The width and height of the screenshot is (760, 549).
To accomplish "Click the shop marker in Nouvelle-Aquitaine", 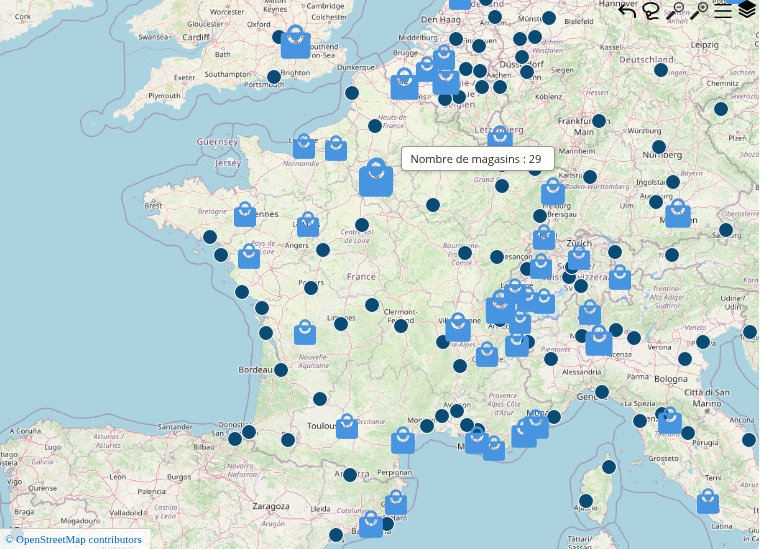I will [305, 333].
